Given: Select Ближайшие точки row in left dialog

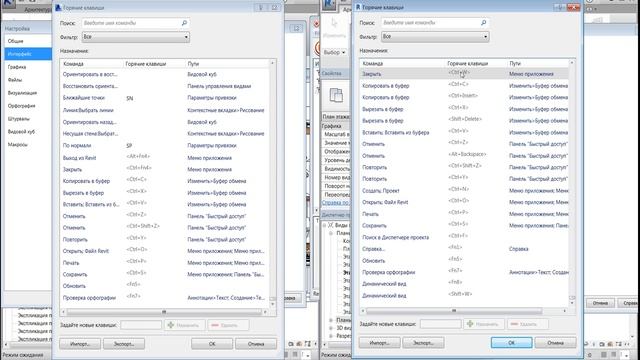Looking at the screenshot, I should click(x=165, y=98).
